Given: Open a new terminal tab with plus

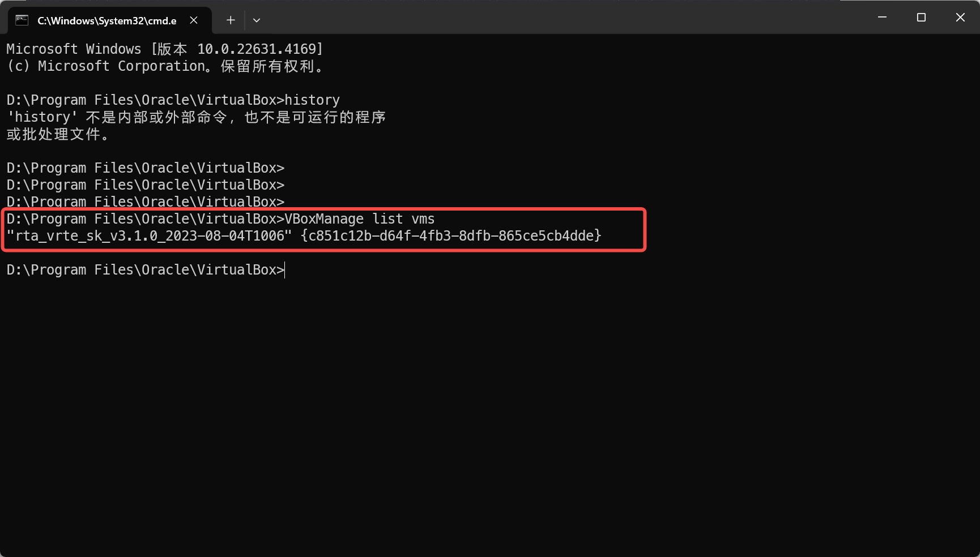Looking at the screenshot, I should click(231, 20).
